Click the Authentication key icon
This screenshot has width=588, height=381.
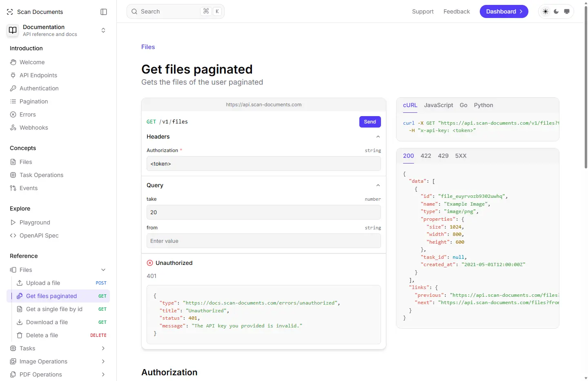click(x=13, y=88)
